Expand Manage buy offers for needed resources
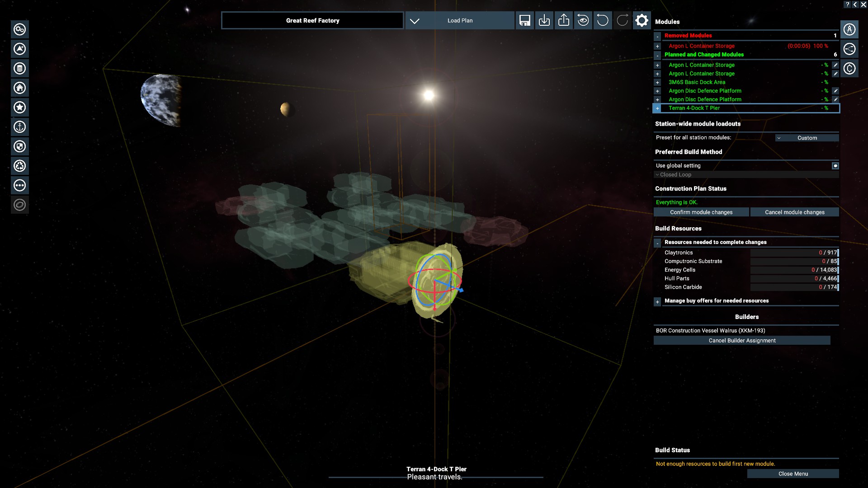The image size is (868, 488). [657, 301]
